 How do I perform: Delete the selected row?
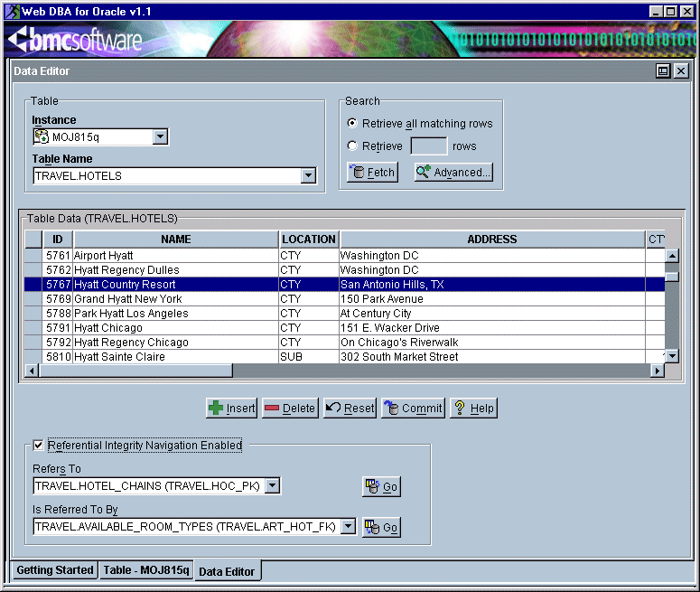(x=290, y=408)
